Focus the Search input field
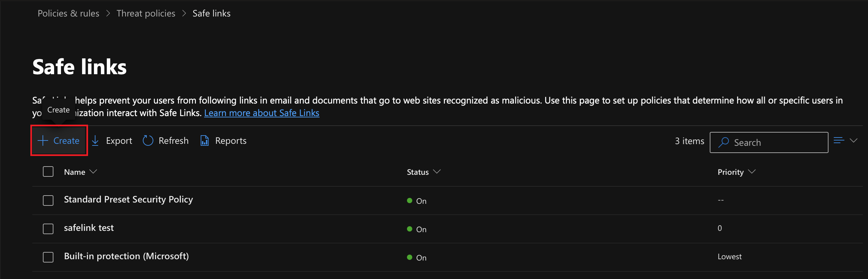This screenshot has height=279, width=868. pyautogui.click(x=769, y=142)
